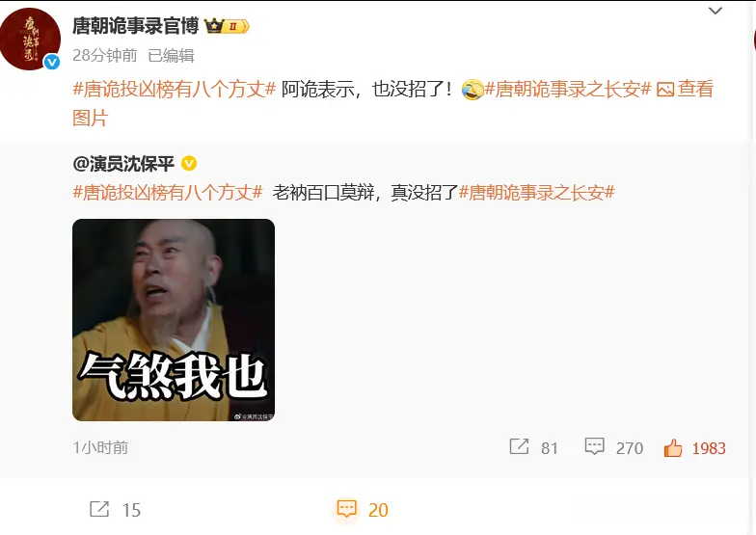Click the comment icon showing 270
The width and height of the screenshot is (756, 535).
pos(594,447)
